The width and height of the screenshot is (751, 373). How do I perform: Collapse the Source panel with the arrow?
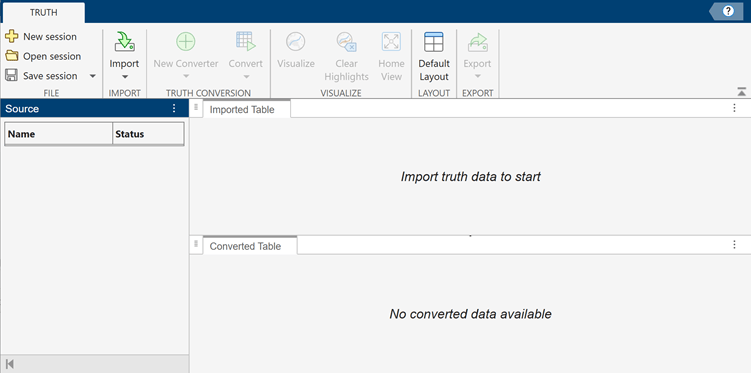pyautogui.click(x=10, y=364)
